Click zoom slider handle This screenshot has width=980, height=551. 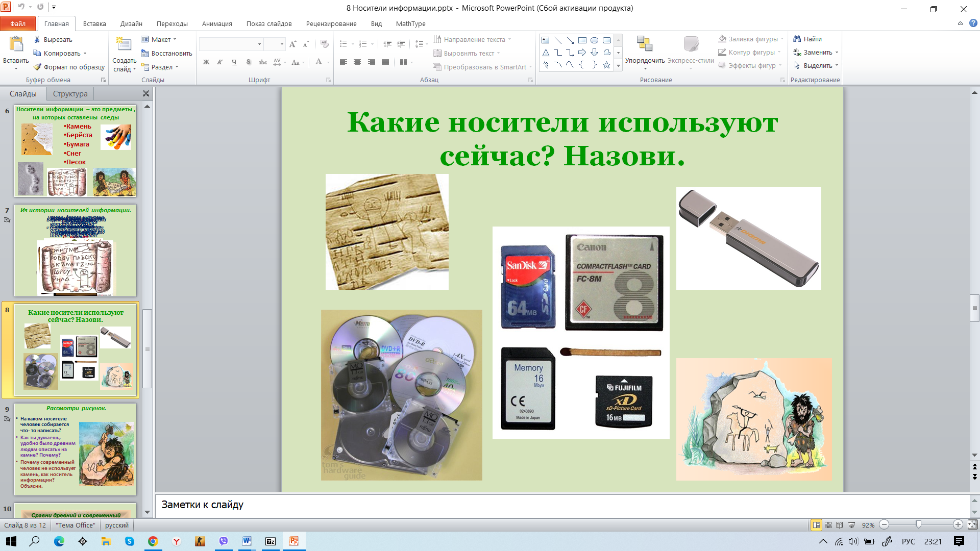click(x=918, y=524)
